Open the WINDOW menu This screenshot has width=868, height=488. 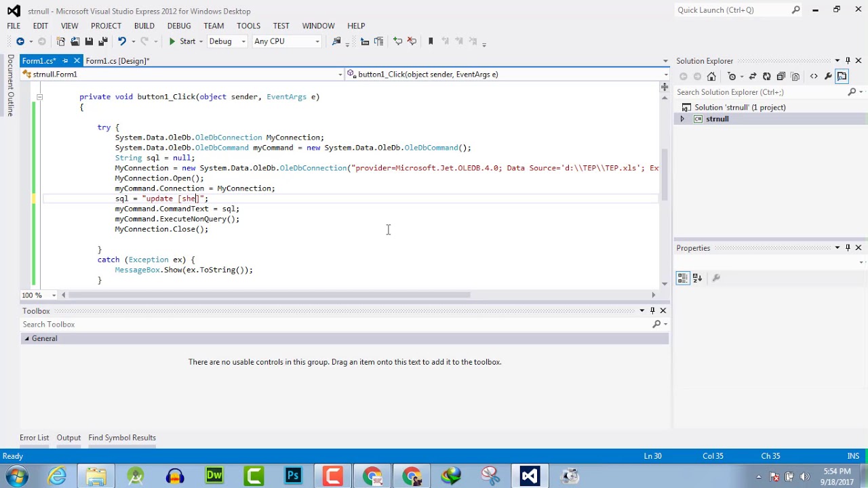(x=318, y=26)
